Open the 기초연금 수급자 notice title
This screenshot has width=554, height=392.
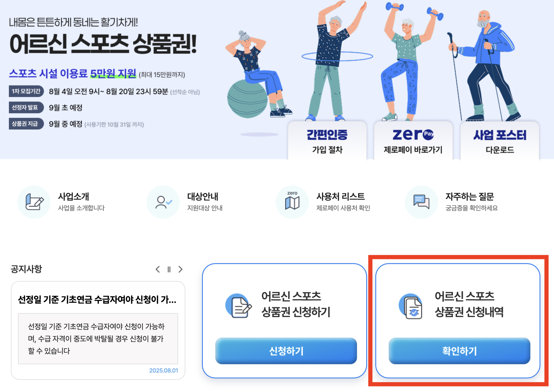coord(97,300)
